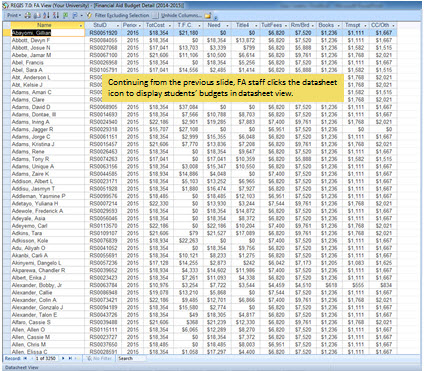Select the name 'Adkins, Tara'
This screenshot has height=371, width=424.
pyautogui.click(x=27, y=233)
